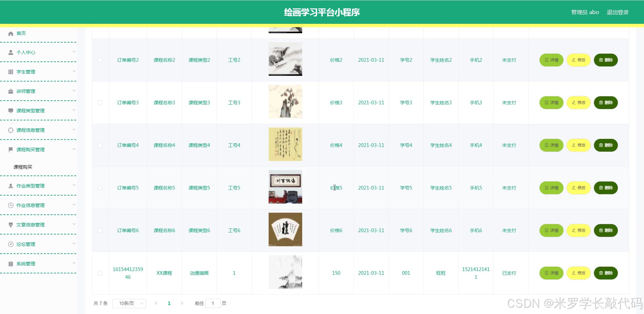644x314 pixels.
Task: Open 详情 for 订单编号5
Action: click(x=551, y=188)
